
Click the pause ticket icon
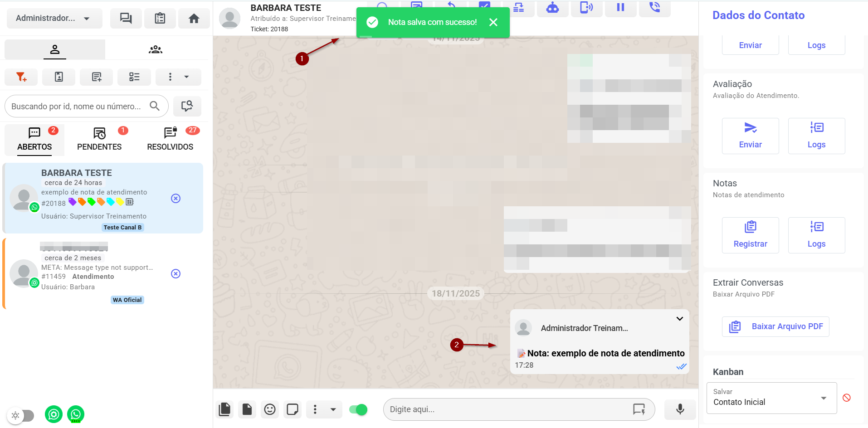[620, 8]
